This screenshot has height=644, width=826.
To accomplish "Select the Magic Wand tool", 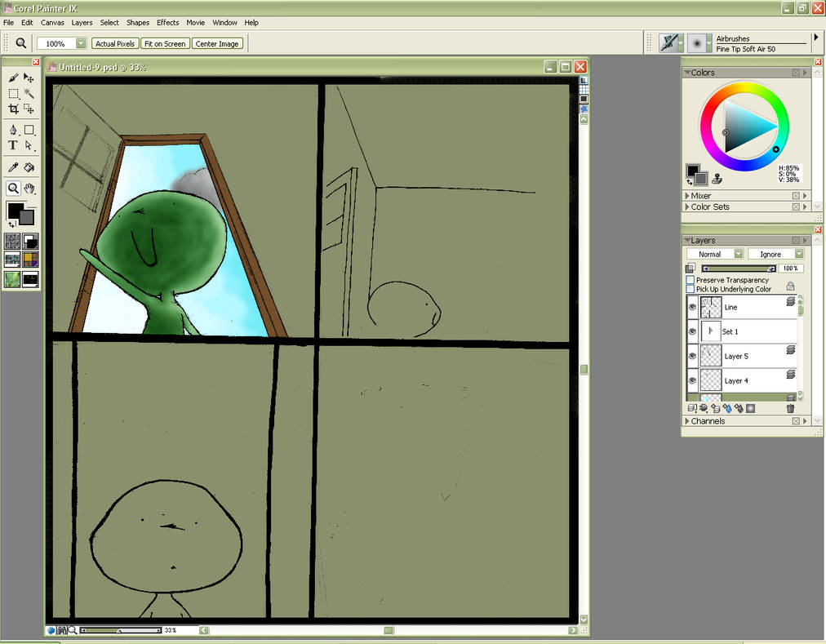I will 29,94.
